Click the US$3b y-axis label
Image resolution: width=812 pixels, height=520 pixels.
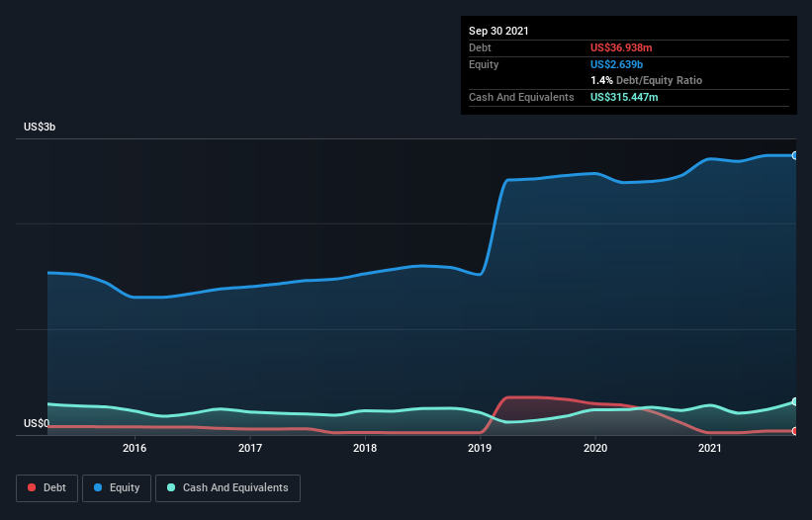[40, 127]
